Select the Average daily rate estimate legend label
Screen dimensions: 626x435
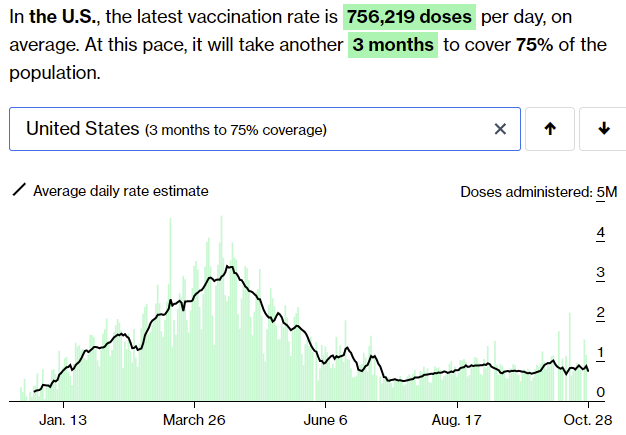[x=121, y=190]
